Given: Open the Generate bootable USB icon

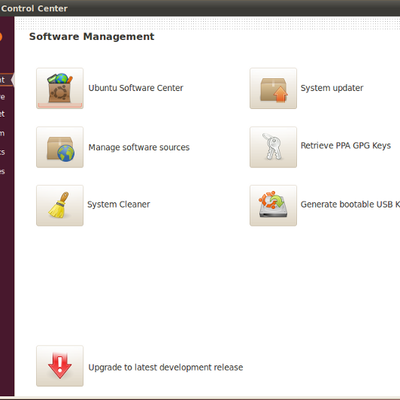Looking at the screenshot, I should click(x=273, y=206).
